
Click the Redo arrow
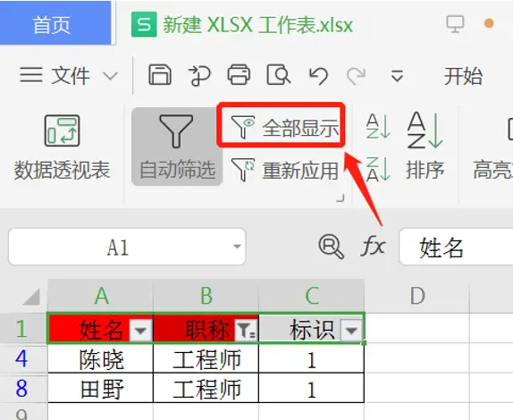356,76
